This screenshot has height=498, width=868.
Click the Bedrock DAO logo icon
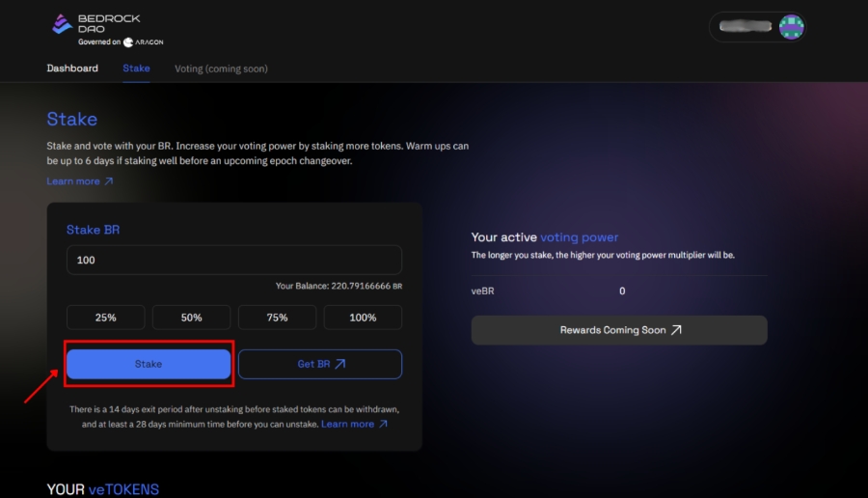[x=62, y=24]
